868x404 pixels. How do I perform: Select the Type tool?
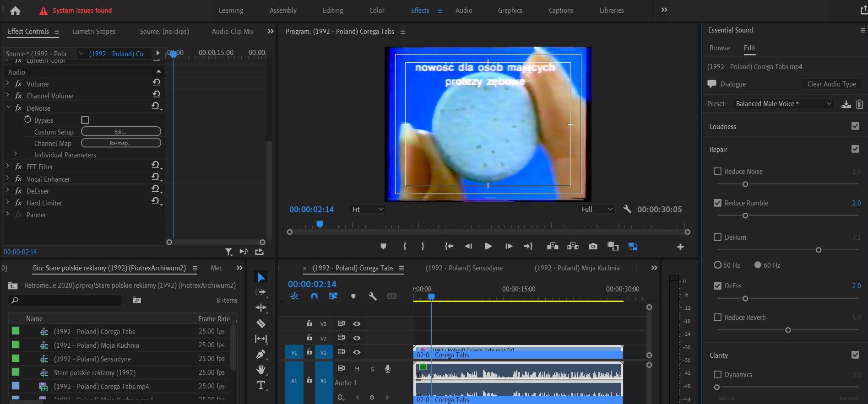(x=261, y=385)
